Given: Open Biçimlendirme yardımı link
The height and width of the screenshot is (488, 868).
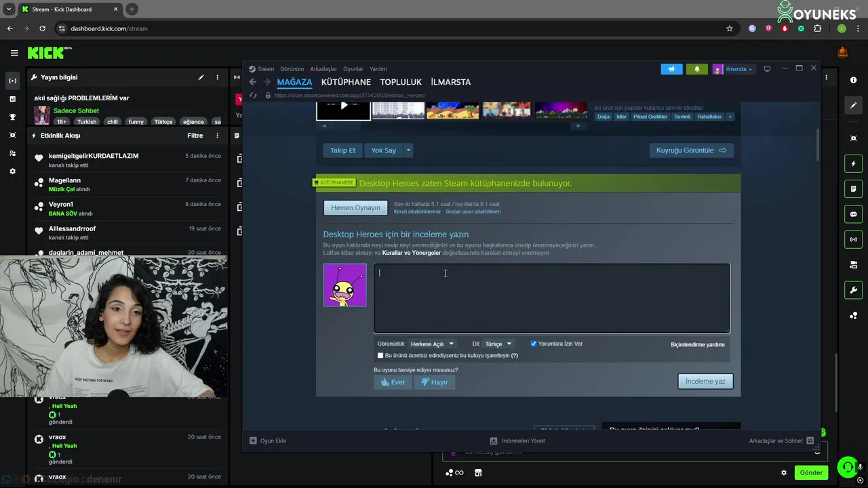Looking at the screenshot, I should (x=698, y=344).
